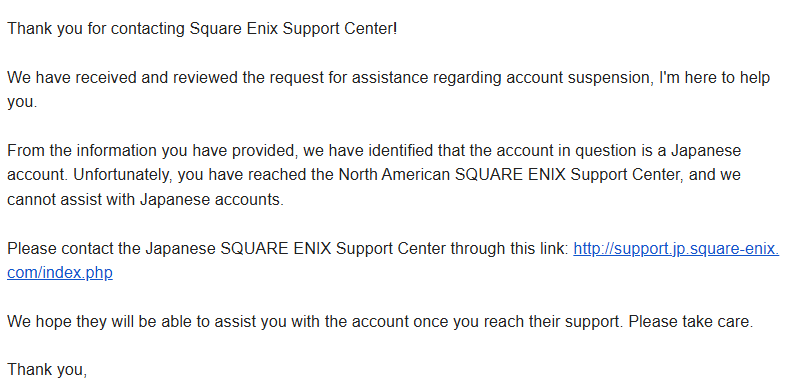Click the greeting line mentioning Square Enix Support Center
Screen dimensions: 792x383
pos(202,29)
